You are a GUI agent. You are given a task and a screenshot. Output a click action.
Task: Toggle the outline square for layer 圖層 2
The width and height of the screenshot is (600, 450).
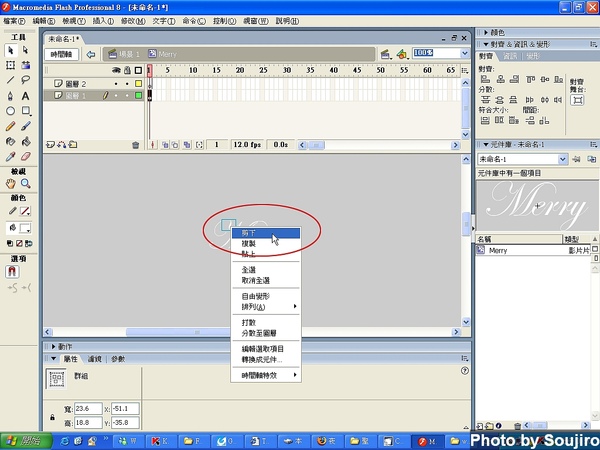coord(139,84)
